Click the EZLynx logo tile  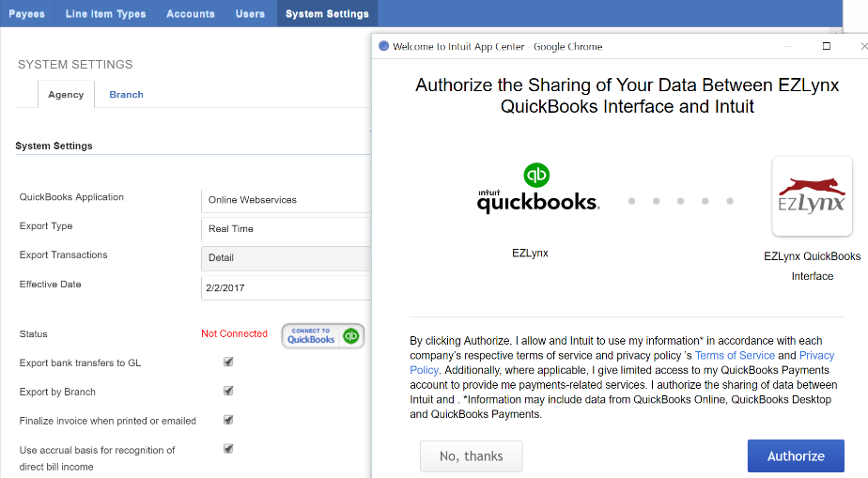click(x=812, y=196)
